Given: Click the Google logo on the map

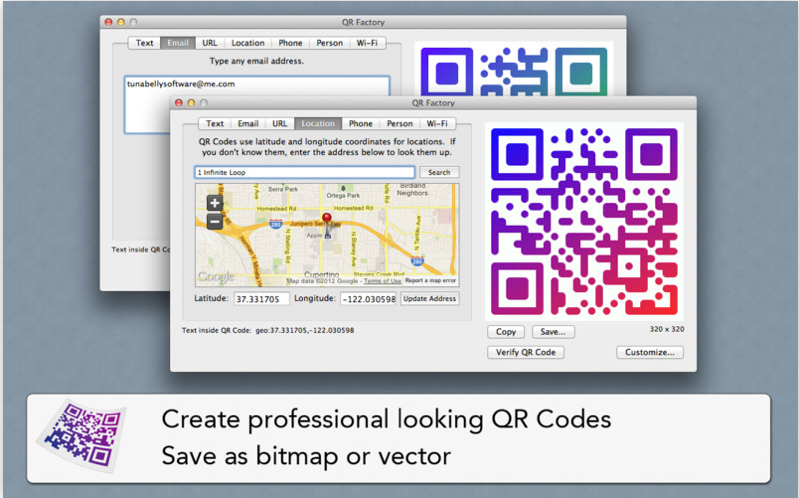Looking at the screenshot, I should point(216,276).
